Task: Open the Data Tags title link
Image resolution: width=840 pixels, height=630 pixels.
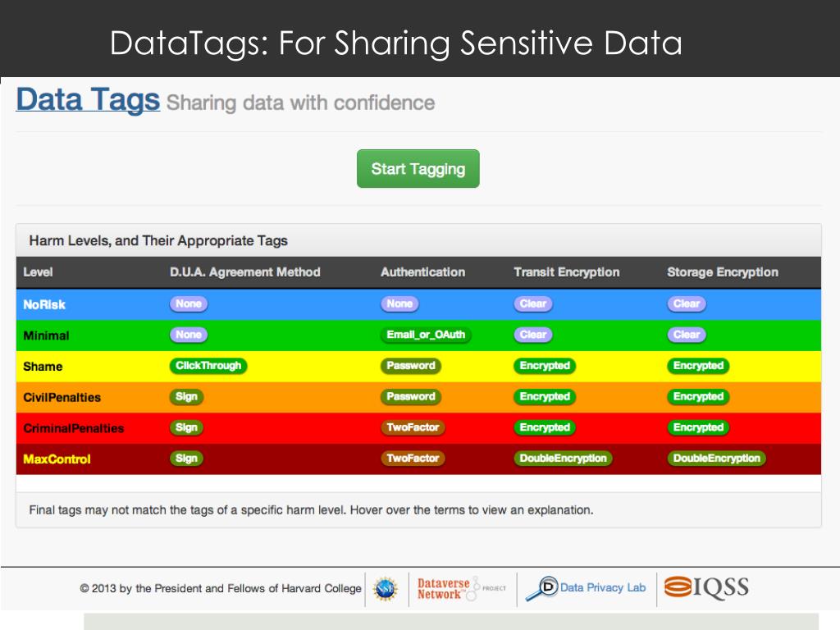Action: click(x=88, y=99)
